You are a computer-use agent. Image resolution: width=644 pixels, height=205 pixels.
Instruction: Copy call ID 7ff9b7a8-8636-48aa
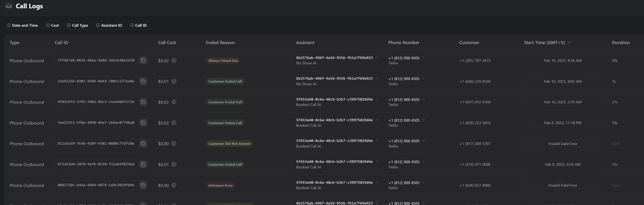coord(143,60)
